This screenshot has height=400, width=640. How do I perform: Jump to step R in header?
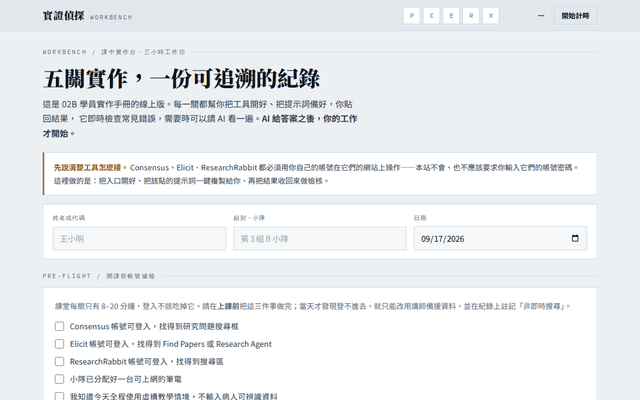click(471, 16)
